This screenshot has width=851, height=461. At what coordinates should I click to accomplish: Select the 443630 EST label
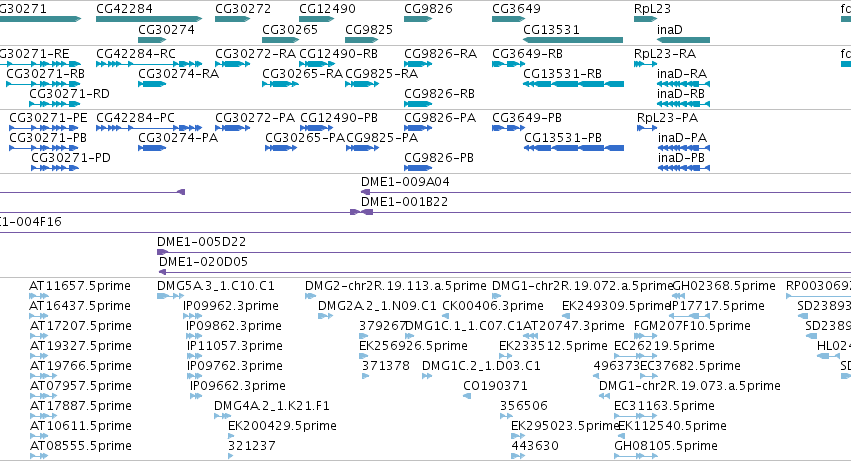[535, 446]
